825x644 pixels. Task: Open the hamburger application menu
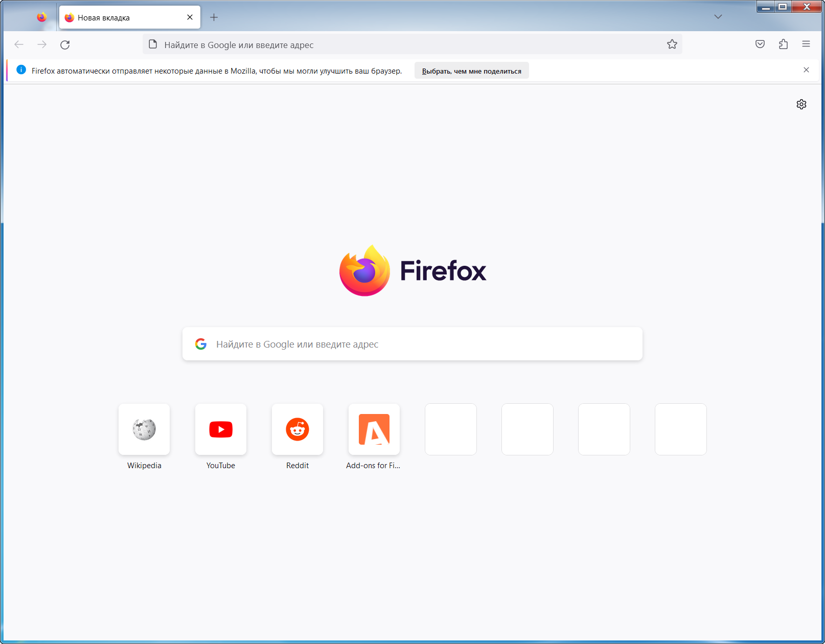806,44
